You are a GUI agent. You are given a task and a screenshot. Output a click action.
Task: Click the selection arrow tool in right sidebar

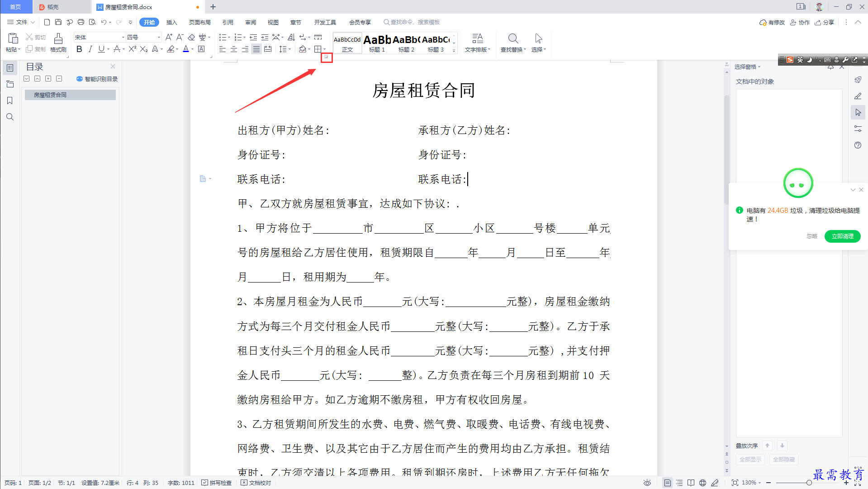click(858, 112)
